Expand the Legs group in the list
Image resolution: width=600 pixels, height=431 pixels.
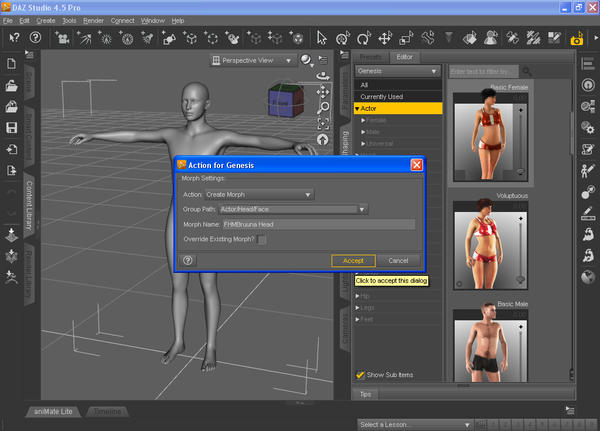(357, 308)
